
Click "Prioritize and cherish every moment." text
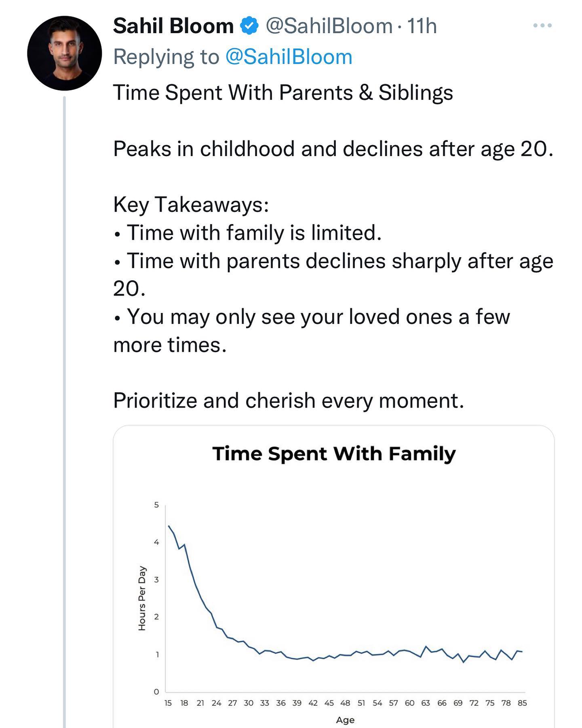289,401
